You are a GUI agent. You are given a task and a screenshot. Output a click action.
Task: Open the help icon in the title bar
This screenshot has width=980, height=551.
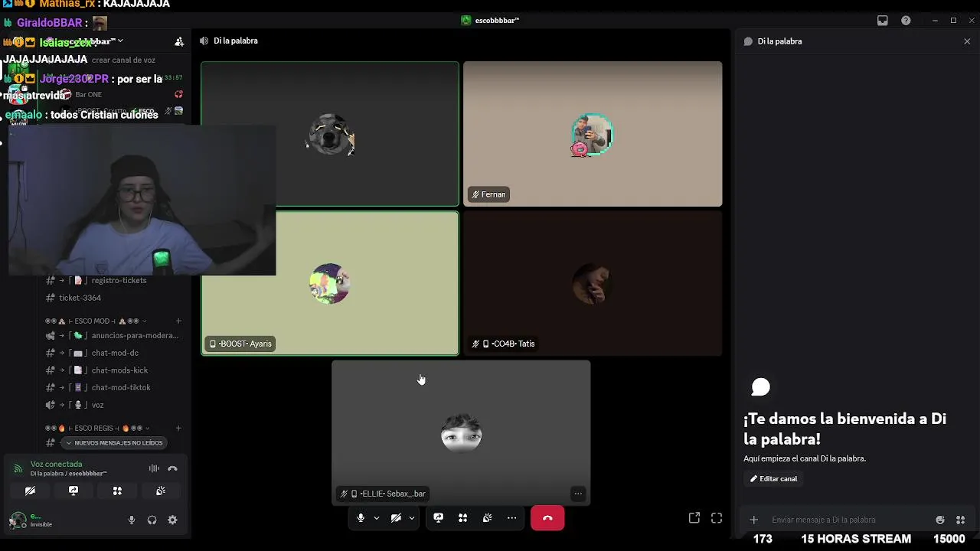[x=906, y=21]
